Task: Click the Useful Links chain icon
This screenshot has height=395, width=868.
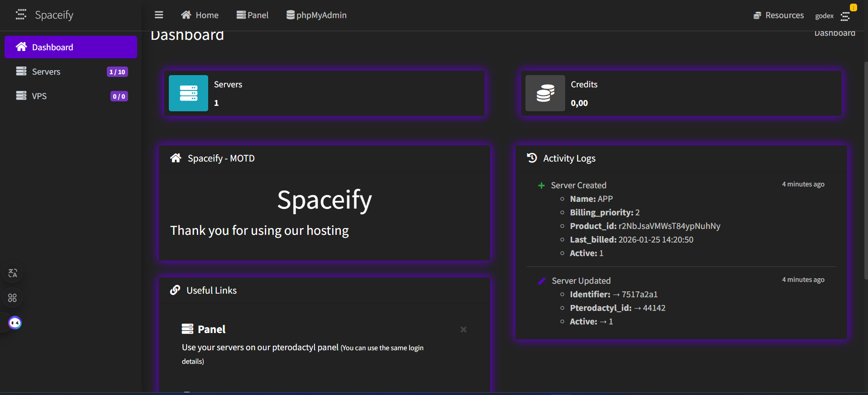Action: click(175, 290)
